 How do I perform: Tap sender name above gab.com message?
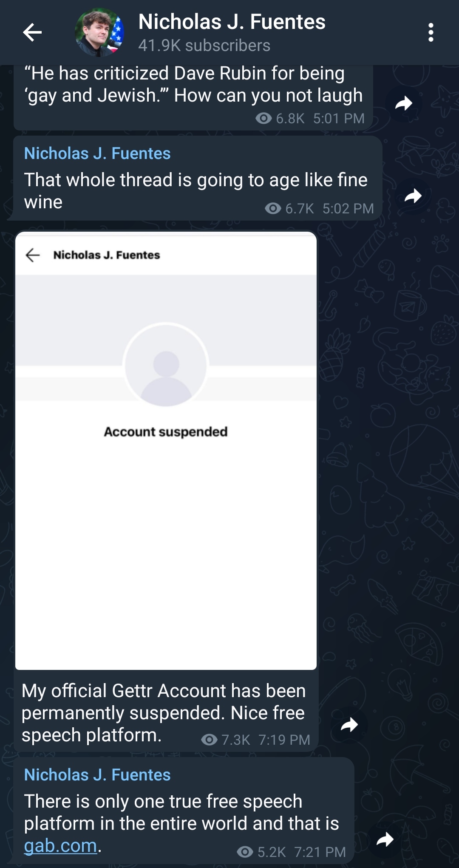click(x=97, y=775)
